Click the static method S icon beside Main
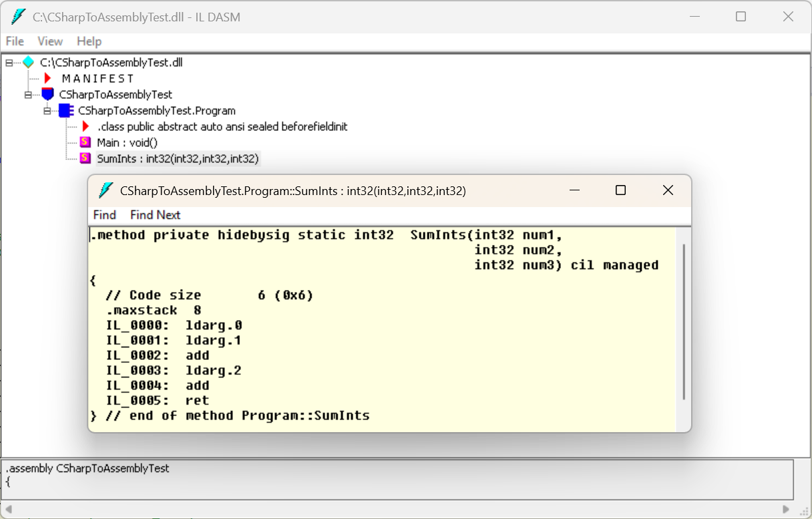 (x=84, y=142)
